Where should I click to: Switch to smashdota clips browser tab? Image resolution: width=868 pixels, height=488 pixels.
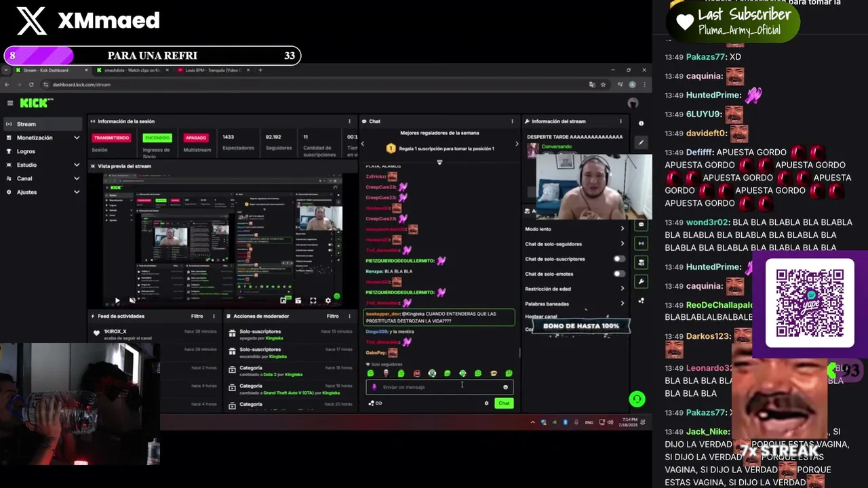(133, 70)
